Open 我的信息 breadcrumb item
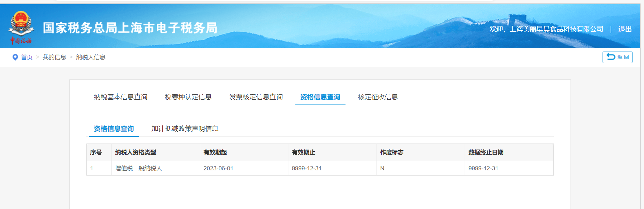 click(54, 57)
